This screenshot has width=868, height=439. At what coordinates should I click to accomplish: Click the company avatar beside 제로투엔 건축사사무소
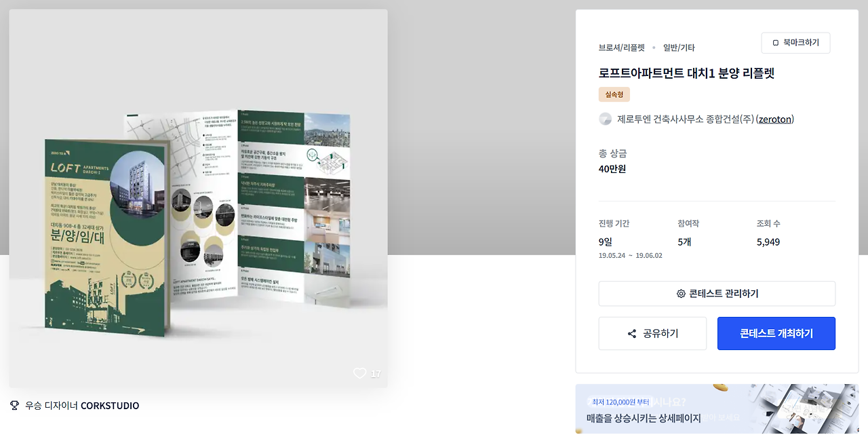(x=606, y=119)
